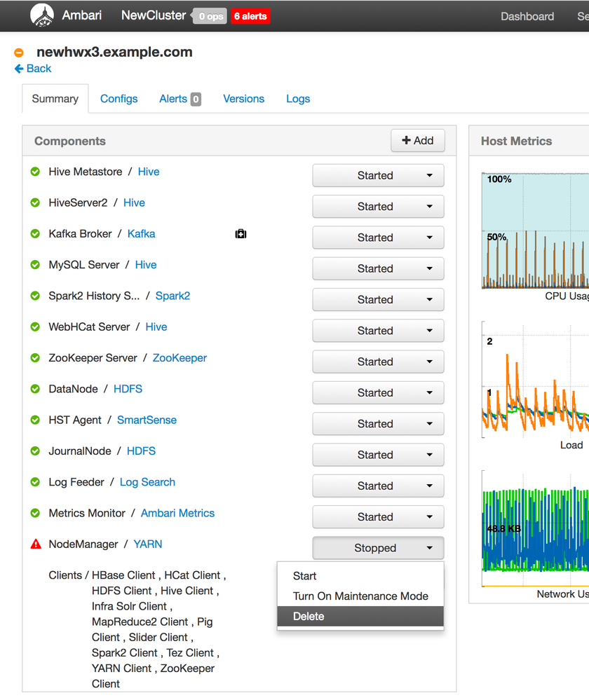The width and height of the screenshot is (589, 700).
Task: Open the Log Search service link
Action: point(147,481)
